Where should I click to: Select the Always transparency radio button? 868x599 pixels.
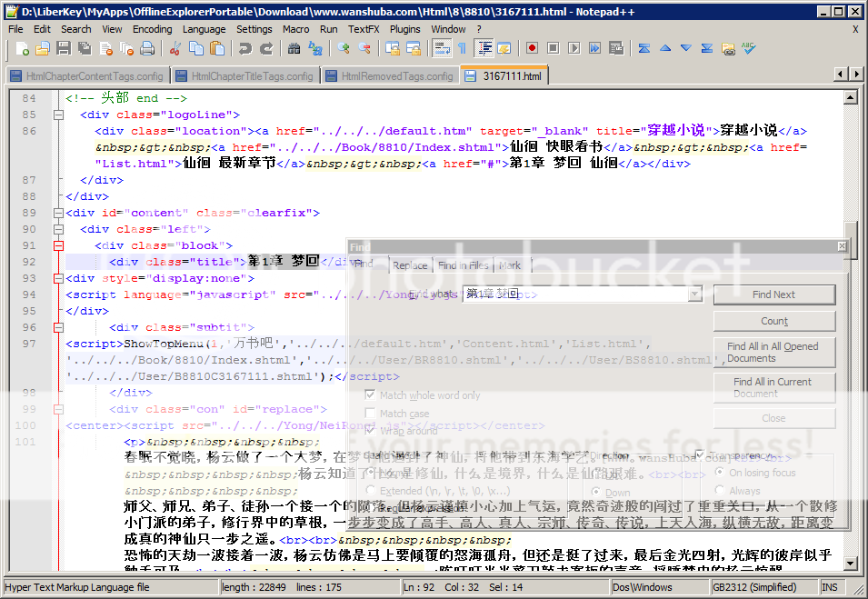click(720, 491)
